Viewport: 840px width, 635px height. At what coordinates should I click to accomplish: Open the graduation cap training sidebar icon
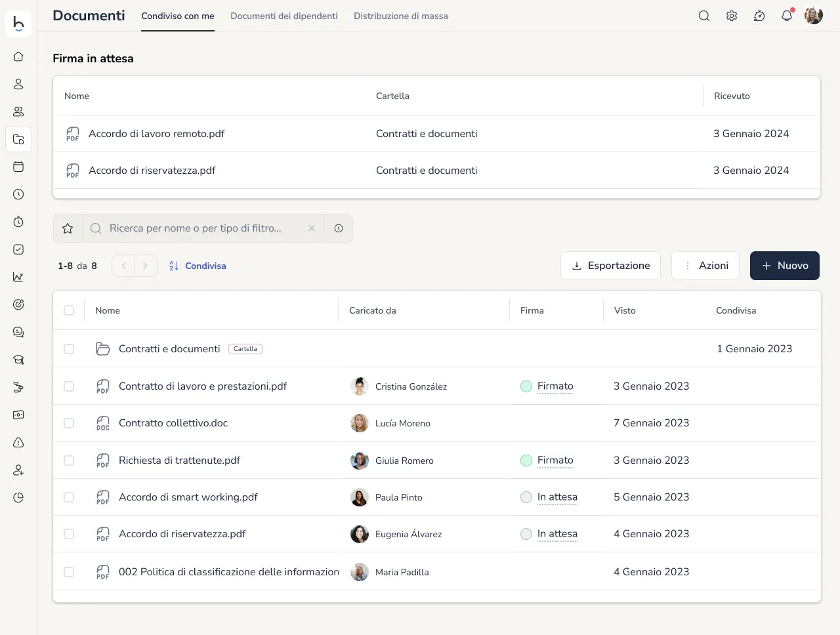pos(18,359)
